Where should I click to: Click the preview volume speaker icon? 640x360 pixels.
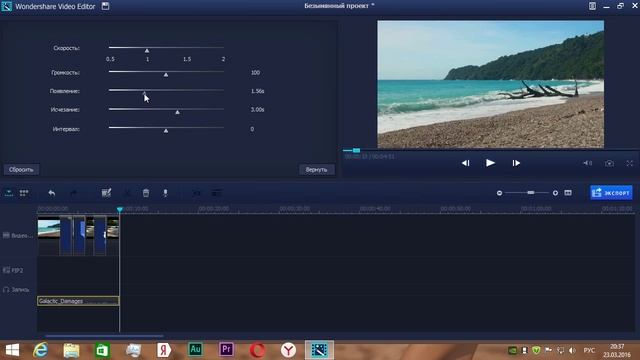587,163
